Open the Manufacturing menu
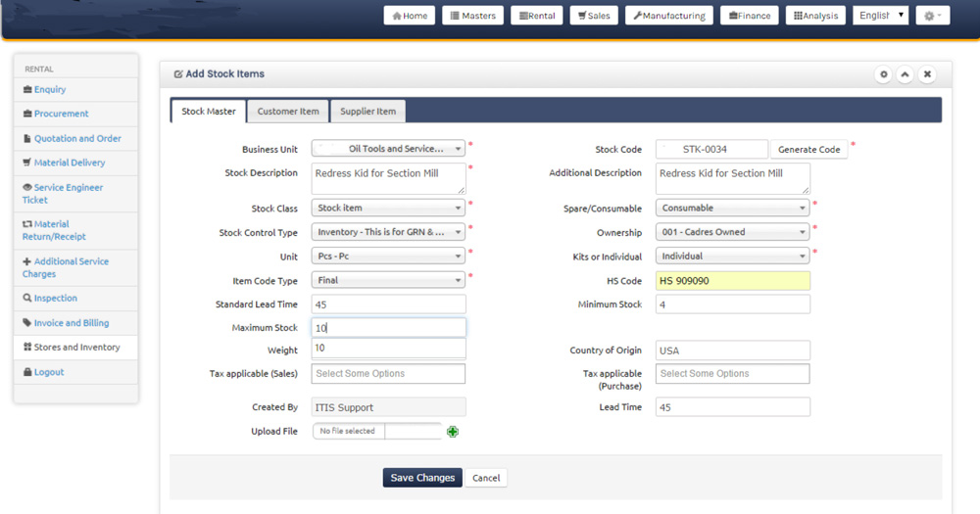This screenshot has width=980, height=514. 669,16
